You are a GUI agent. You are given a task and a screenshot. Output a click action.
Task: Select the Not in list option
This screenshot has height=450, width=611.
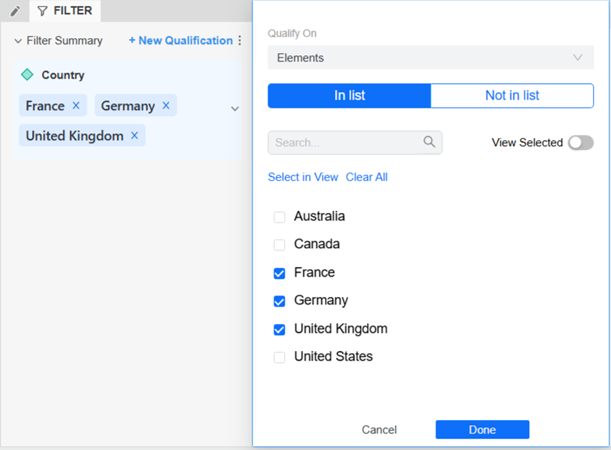(512, 95)
